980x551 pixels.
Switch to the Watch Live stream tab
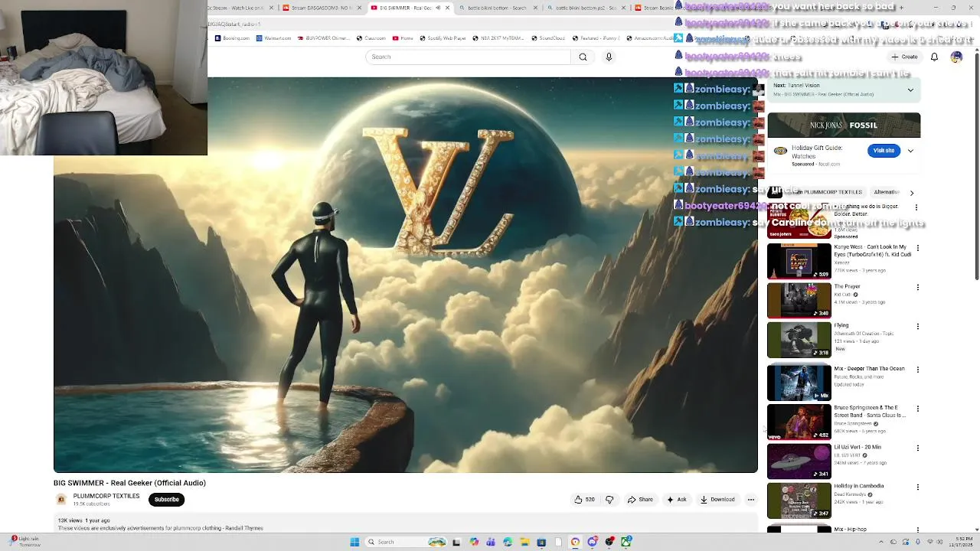coord(240,8)
